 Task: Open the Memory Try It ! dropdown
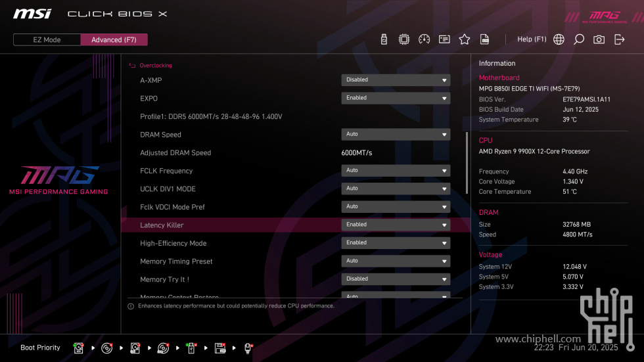396,279
